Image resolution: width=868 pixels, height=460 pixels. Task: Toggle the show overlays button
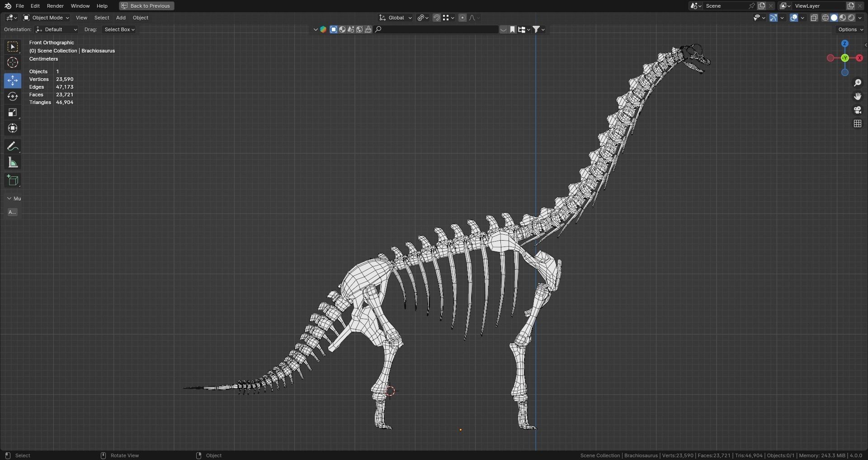794,18
